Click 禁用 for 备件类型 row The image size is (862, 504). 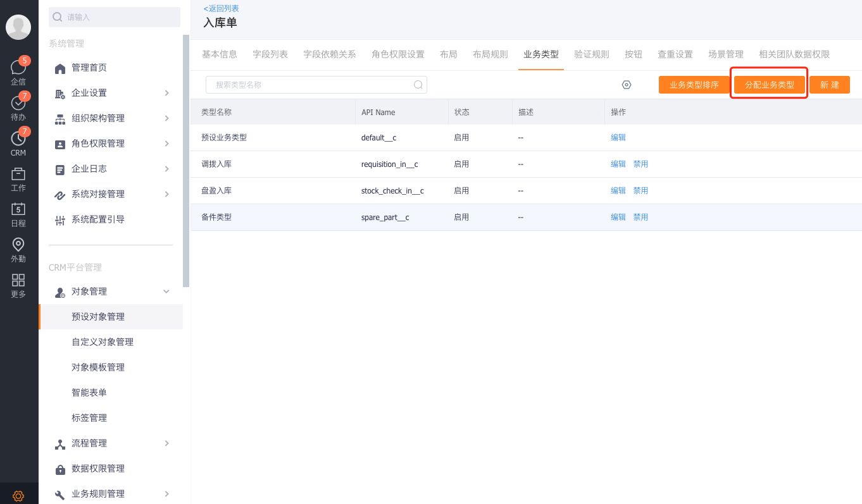tap(641, 217)
